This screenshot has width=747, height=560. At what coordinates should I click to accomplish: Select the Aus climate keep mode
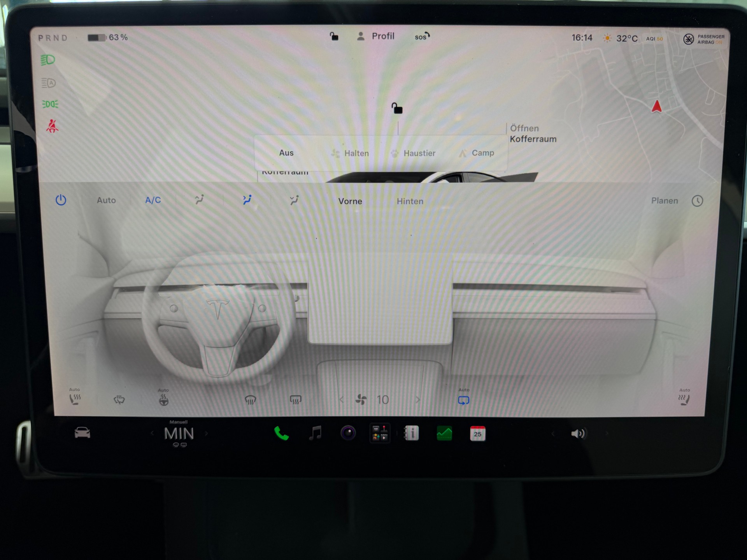[x=286, y=153]
